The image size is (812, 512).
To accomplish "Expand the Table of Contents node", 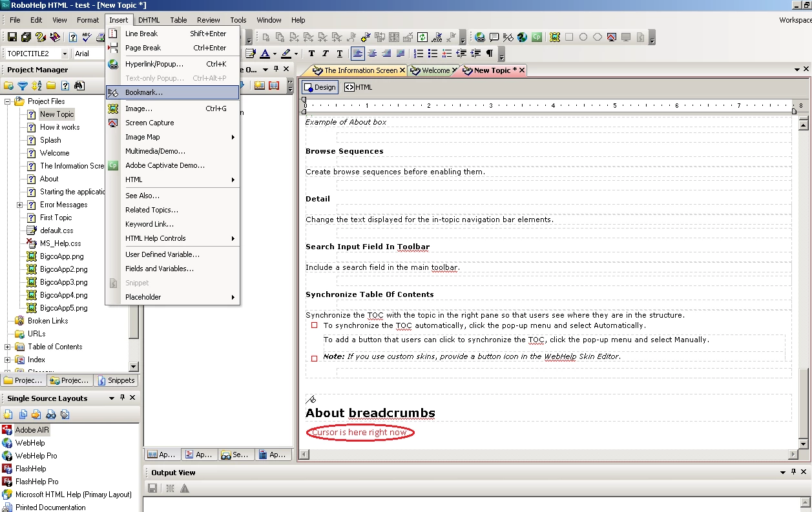I will pos(7,347).
